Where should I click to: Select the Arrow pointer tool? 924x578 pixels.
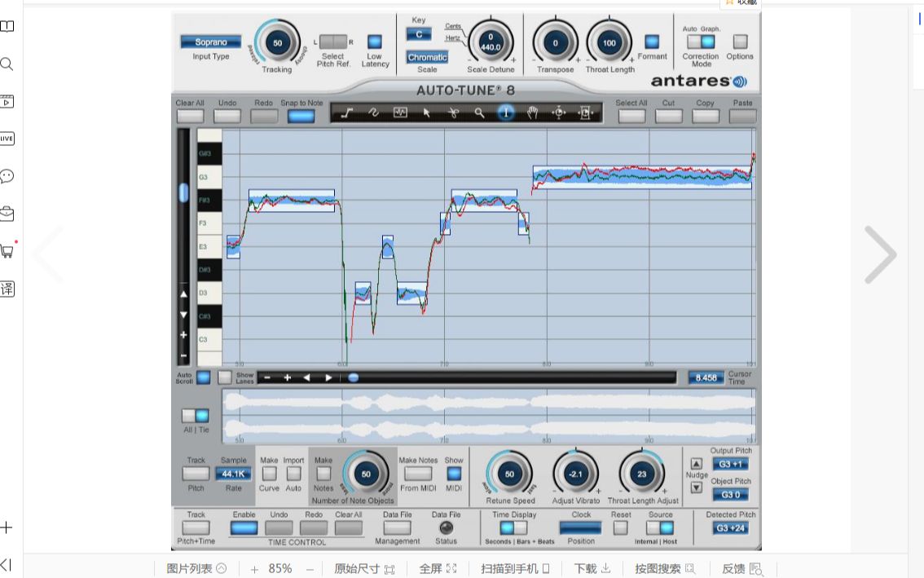coord(427,113)
